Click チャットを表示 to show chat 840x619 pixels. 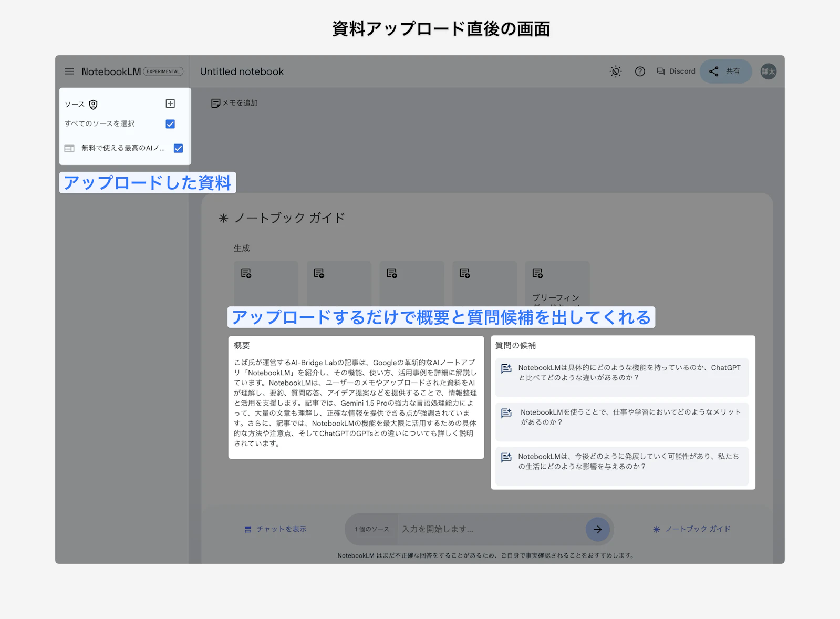coord(275,529)
